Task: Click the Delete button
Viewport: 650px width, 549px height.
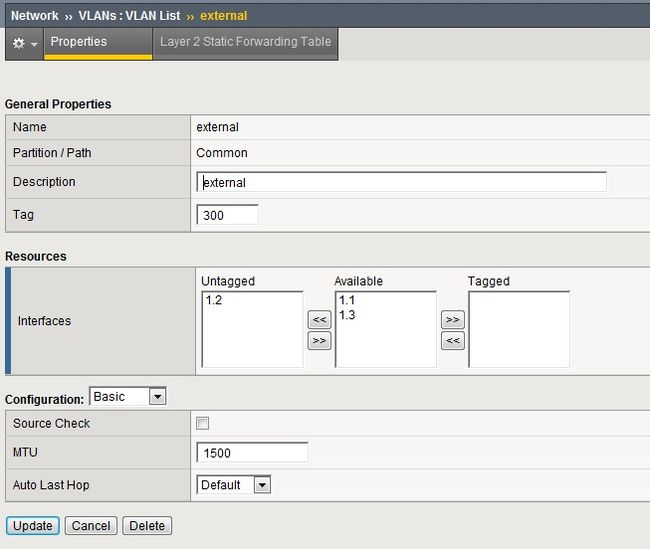Action: 147,526
